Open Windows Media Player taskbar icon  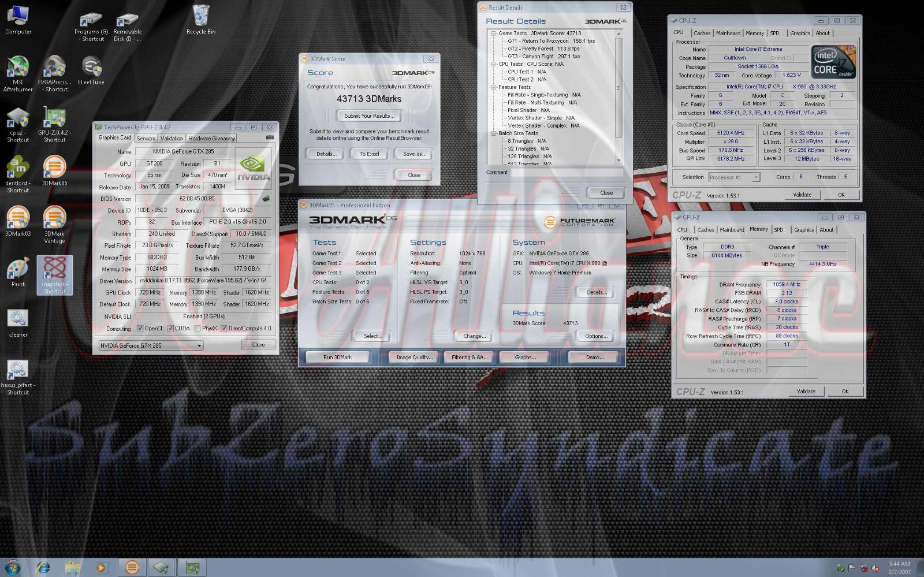click(102, 568)
